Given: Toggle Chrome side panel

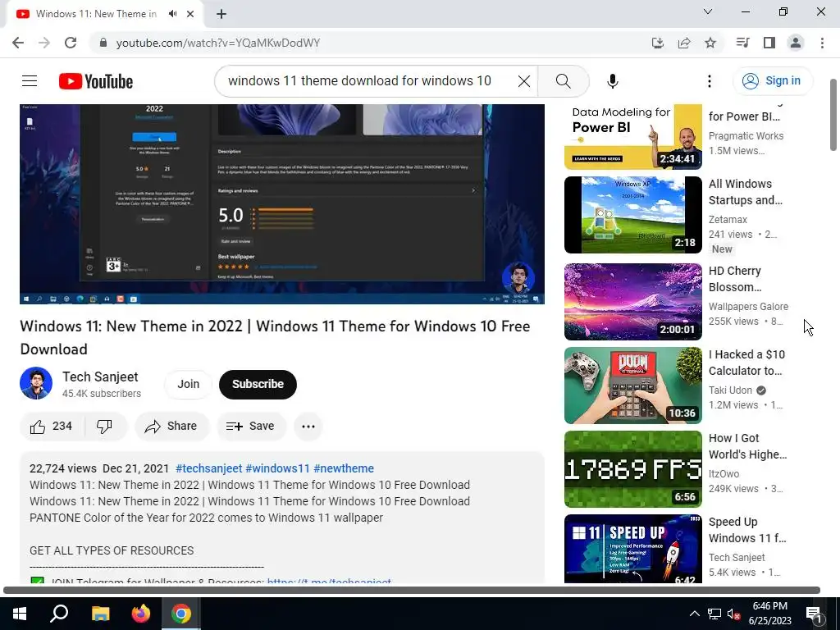Looking at the screenshot, I should click(x=769, y=43).
